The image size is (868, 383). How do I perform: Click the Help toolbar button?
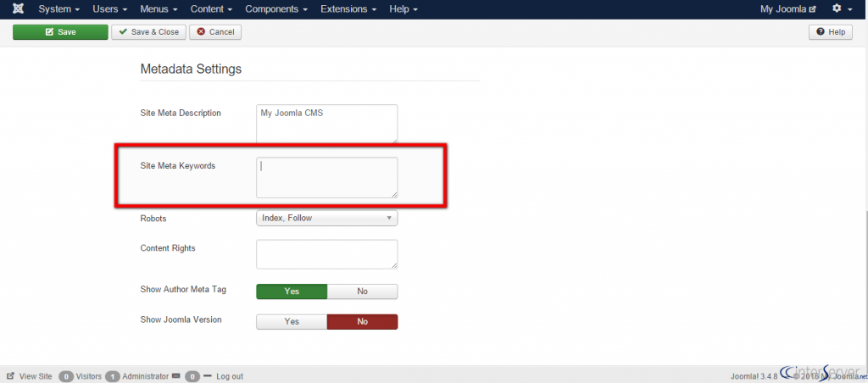point(831,32)
